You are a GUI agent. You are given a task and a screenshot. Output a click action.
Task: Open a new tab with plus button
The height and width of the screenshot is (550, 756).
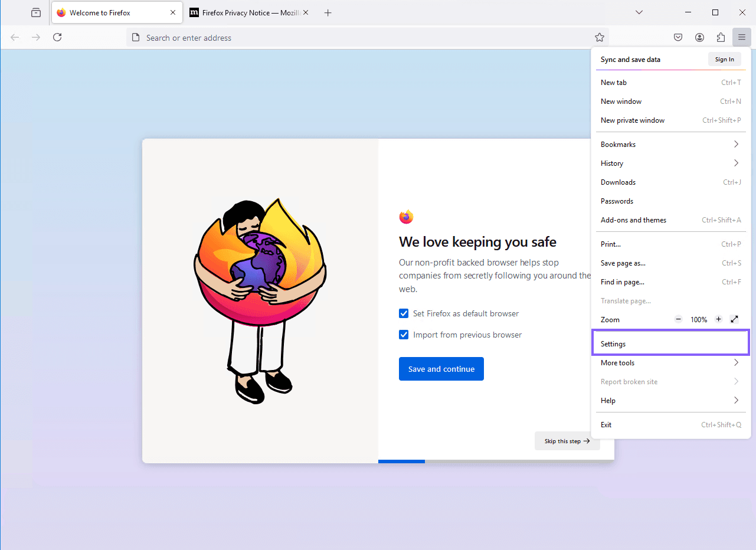[328, 12]
